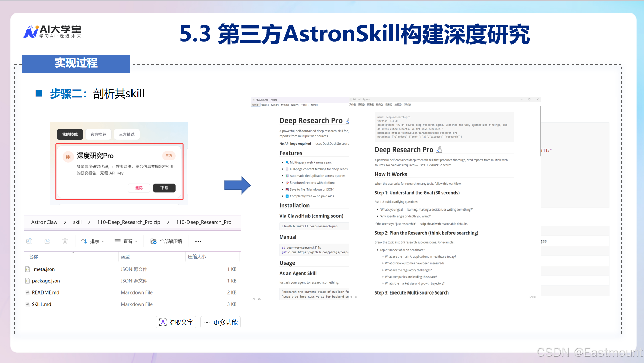
Task: Open the 排序 sort dropdown
Action: tap(93, 241)
